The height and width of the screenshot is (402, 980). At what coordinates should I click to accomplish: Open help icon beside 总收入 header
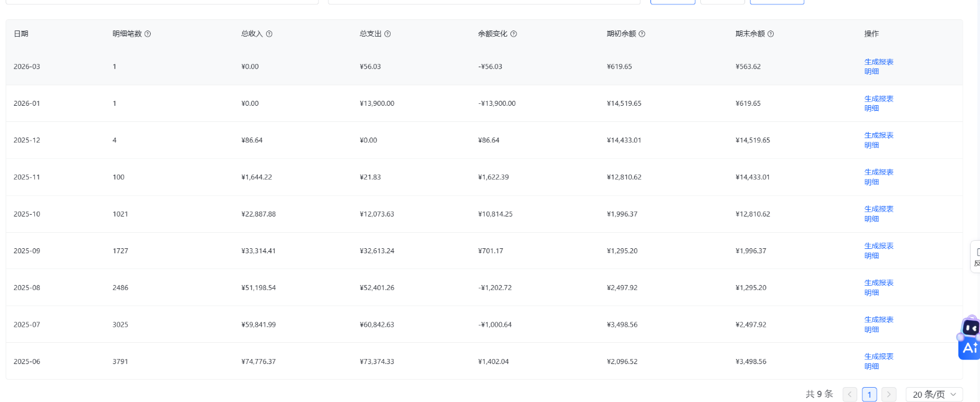point(269,34)
